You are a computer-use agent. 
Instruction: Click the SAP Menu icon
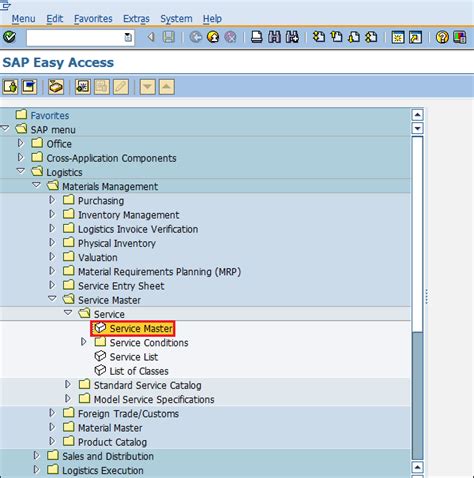pyautogui.click(x=29, y=87)
